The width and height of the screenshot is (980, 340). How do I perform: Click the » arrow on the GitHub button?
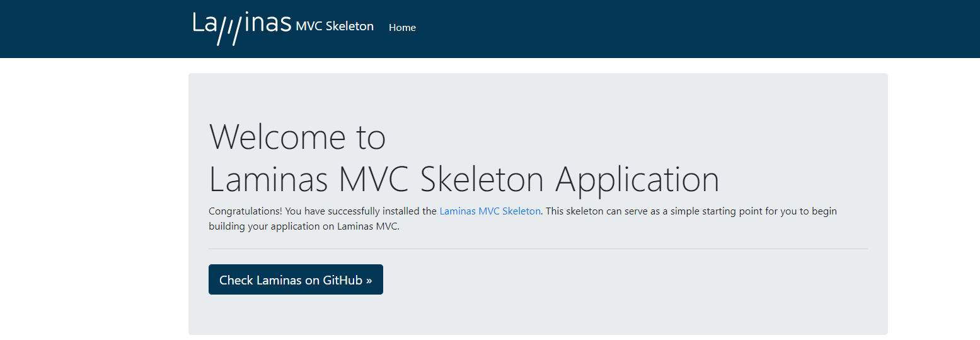coord(369,280)
